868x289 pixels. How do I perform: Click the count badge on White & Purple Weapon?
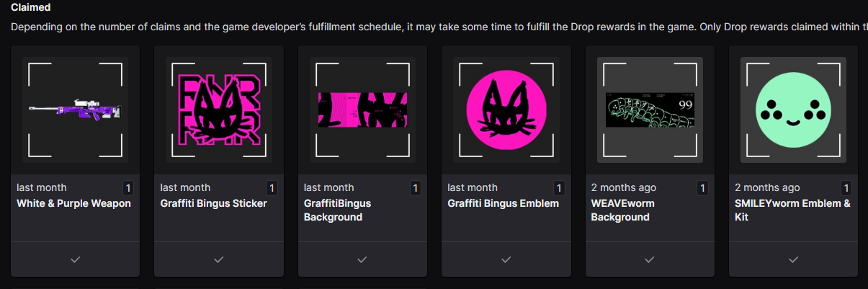click(x=128, y=188)
